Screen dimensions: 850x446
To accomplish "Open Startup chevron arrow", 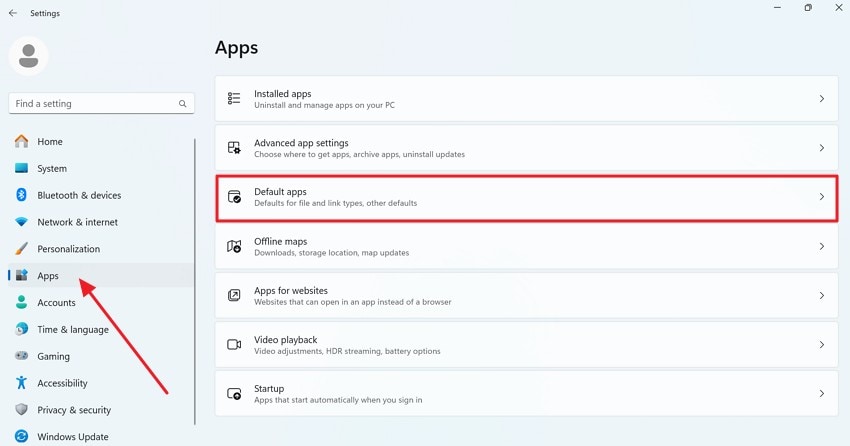I will (x=822, y=394).
